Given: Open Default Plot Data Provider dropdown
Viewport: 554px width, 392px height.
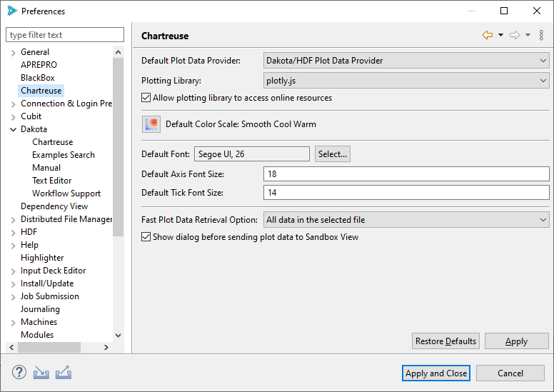Looking at the screenshot, I should 406,61.
